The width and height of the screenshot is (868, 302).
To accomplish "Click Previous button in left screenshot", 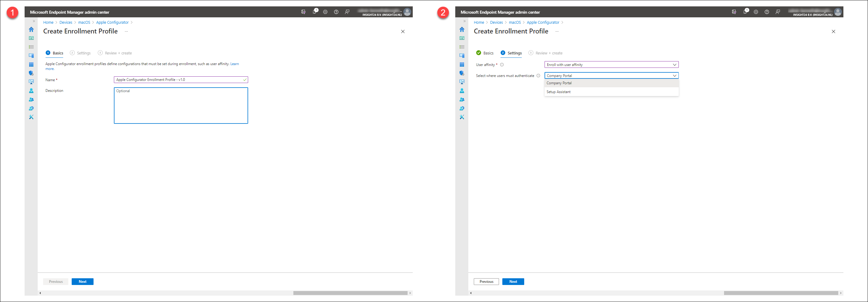I will [x=56, y=282].
